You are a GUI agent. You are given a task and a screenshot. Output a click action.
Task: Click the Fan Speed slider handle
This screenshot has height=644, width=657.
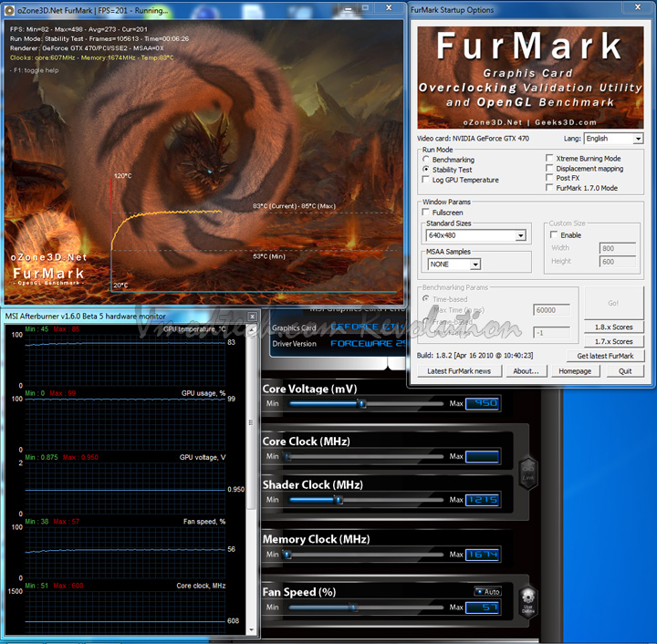(354, 608)
